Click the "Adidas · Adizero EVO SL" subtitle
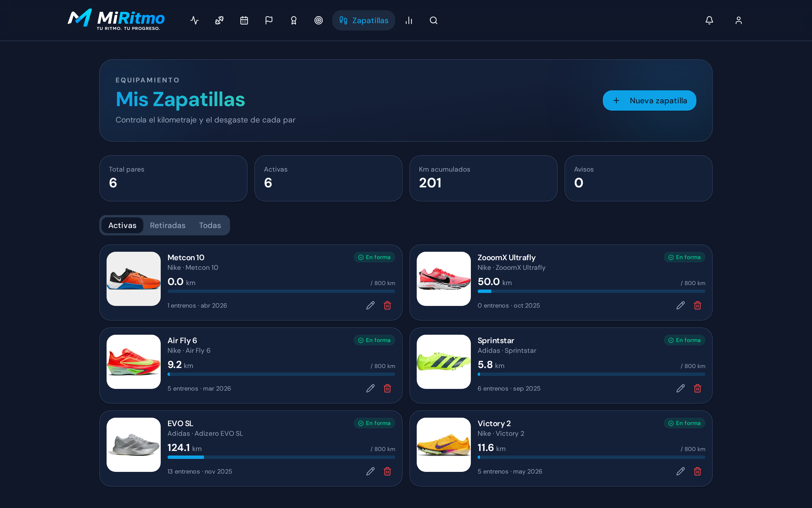 click(x=205, y=433)
